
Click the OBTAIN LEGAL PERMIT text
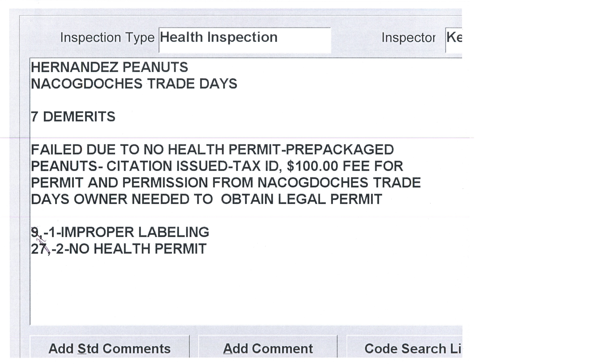301,199
